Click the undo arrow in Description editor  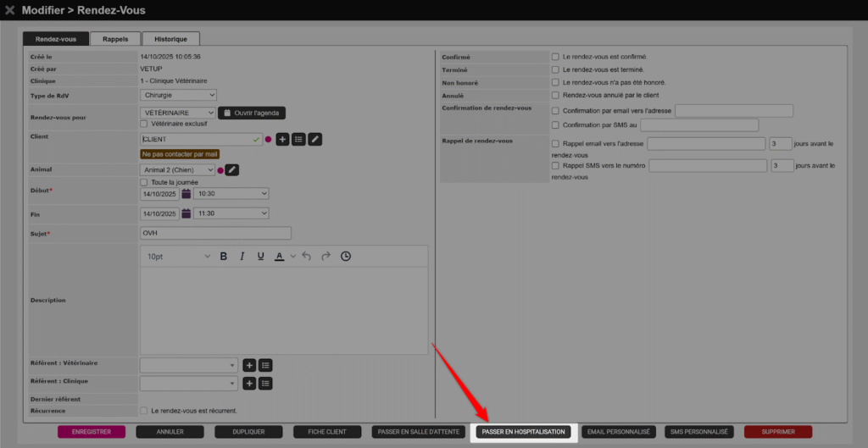306,257
